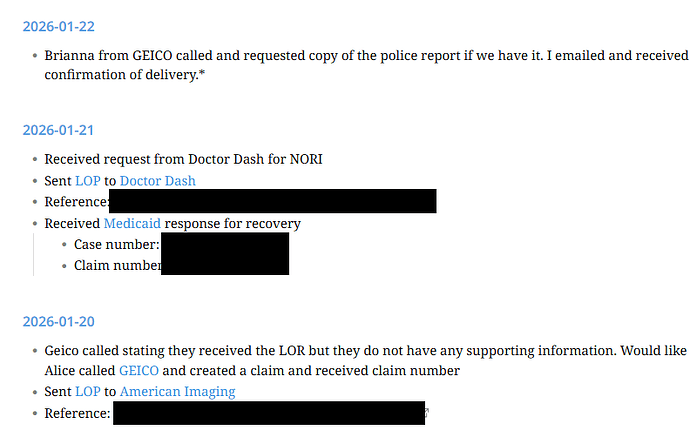Image resolution: width=690 pixels, height=437 pixels.
Task: Open the 2026-01-21 date heading
Action: click(x=59, y=130)
